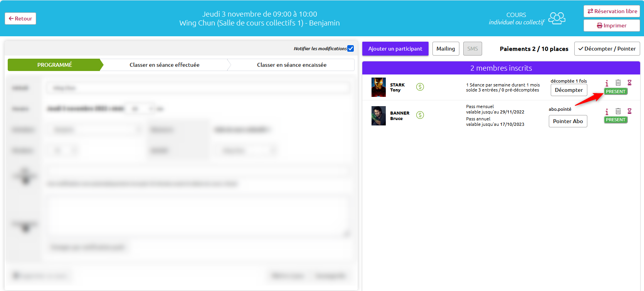Click the dollar payment icon for Tony Stark

(420, 87)
